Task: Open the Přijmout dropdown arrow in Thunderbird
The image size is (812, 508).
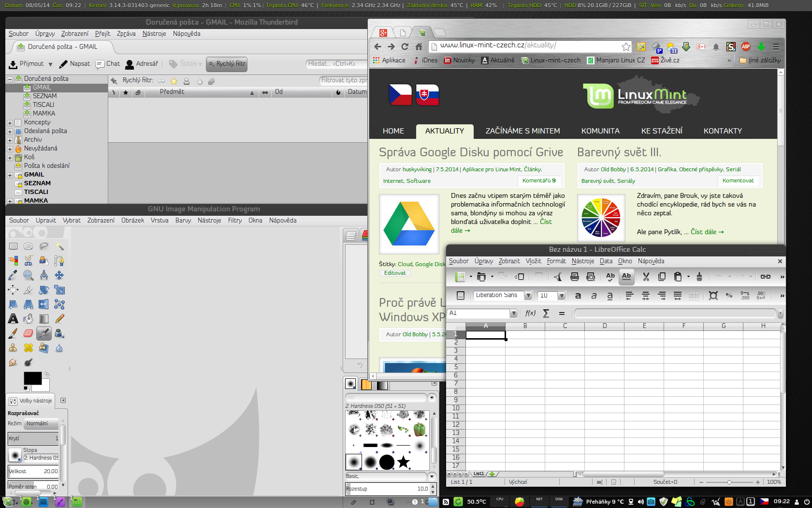Action: click(x=50, y=64)
